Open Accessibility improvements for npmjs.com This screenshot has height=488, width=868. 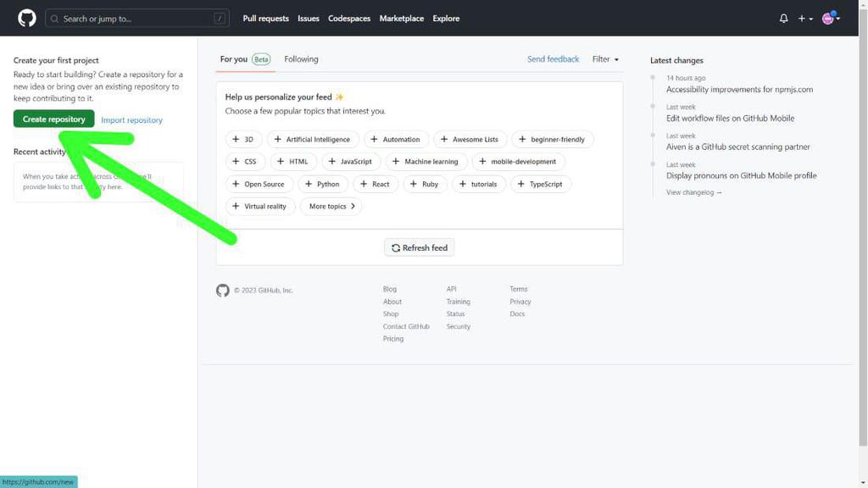pos(739,90)
